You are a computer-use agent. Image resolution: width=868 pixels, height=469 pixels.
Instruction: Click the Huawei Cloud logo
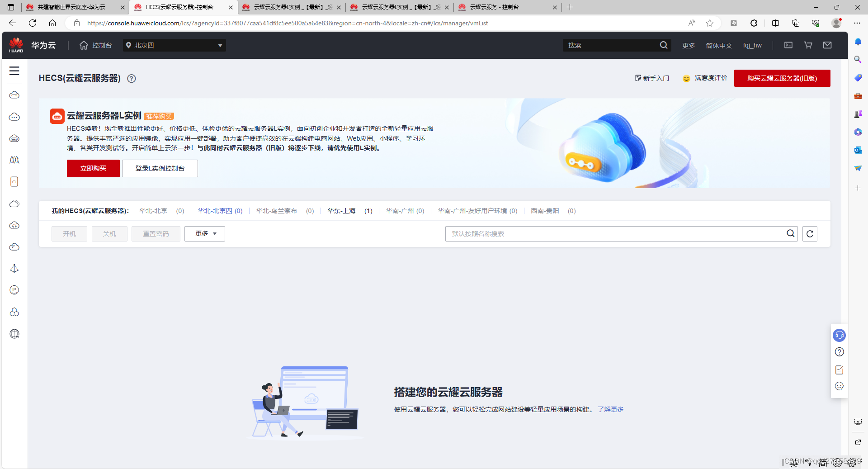(16, 45)
